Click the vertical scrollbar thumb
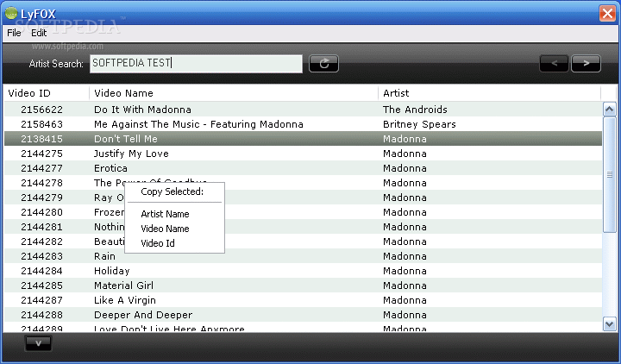Image resolution: width=621 pixels, height=364 pixels. click(609, 174)
